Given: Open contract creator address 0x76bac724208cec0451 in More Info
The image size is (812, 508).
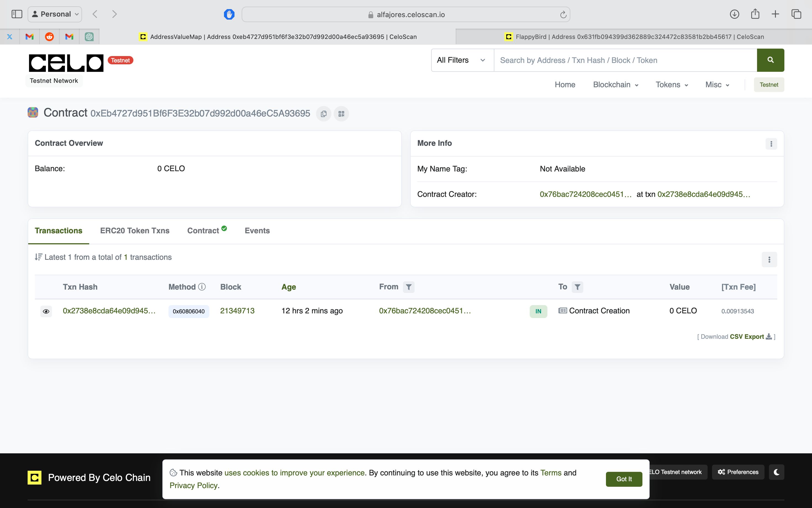Looking at the screenshot, I should click(586, 194).
